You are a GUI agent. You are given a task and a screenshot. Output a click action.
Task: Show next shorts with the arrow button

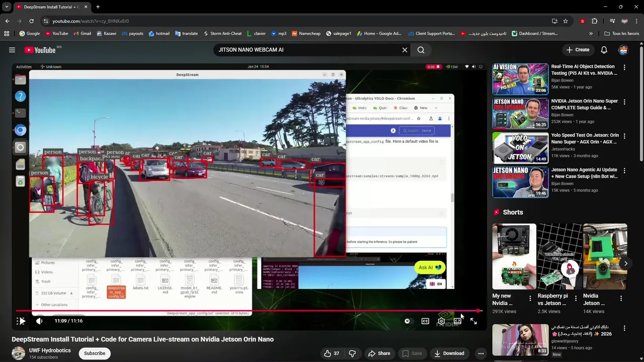click(625, 263)
